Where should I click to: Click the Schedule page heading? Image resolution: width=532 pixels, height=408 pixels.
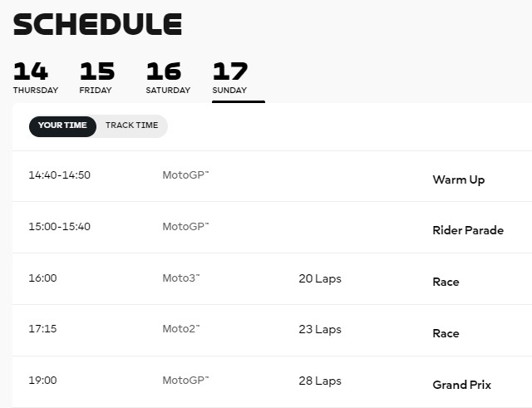click(98, 24)
